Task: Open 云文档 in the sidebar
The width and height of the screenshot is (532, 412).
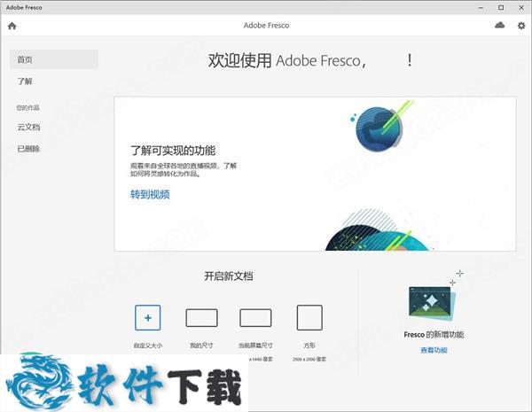Action: [x=29, y=128]
